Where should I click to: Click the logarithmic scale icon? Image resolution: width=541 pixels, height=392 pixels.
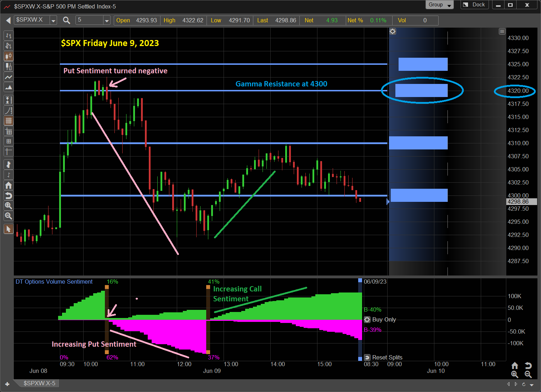click(x=9, y=110)
